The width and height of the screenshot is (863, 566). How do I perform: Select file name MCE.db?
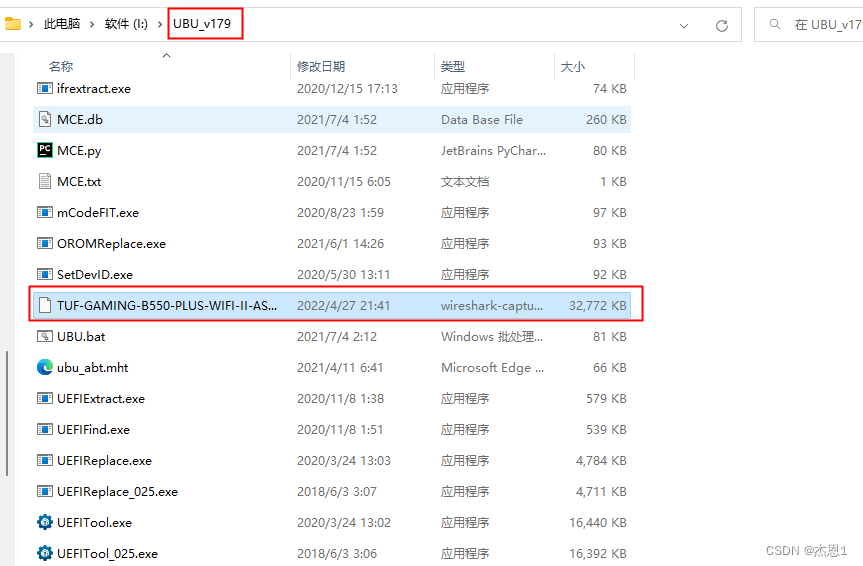[80, 119]
